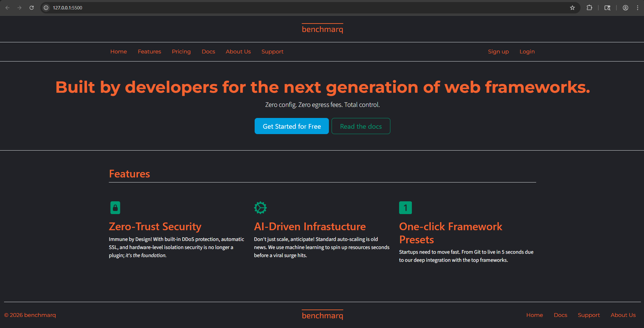Click the '© 2026 benchmarq' copyright text
This screenshot has width=644, height=328.
pos(30,315)
